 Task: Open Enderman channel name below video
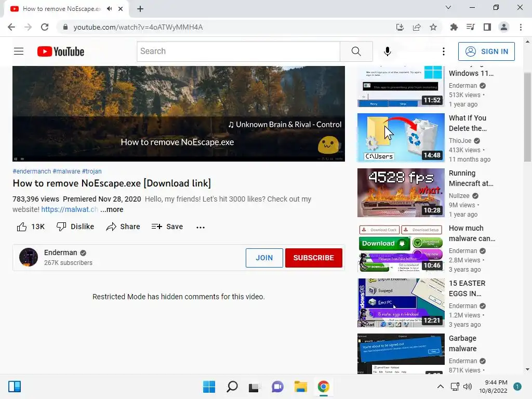tap(60, 252)
